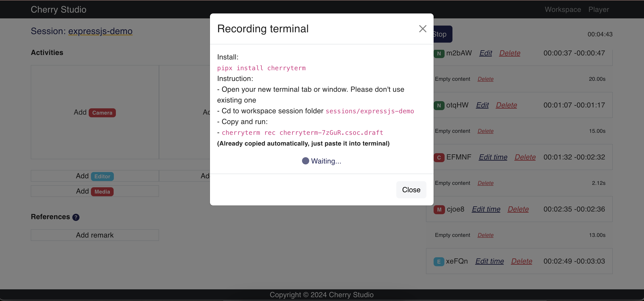Click the 00:04:43 elapsed timer

coord(600,34)
